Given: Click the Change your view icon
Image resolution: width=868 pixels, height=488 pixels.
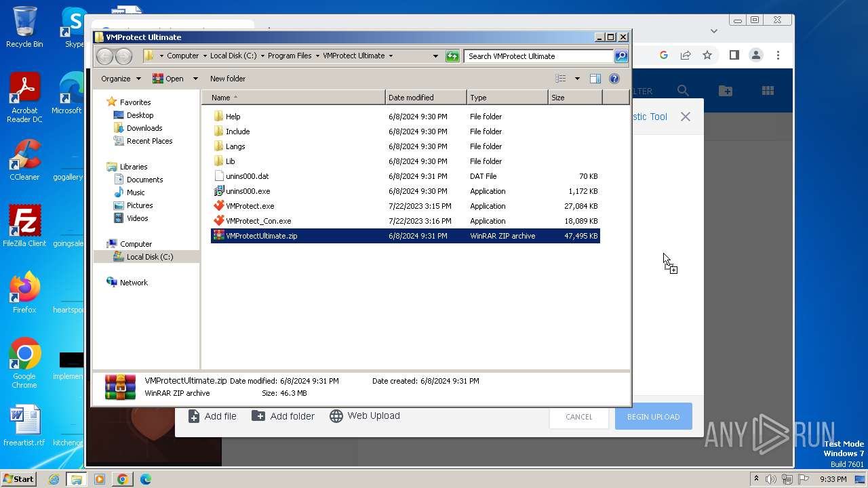Looking at the screenshot, I should [561, 79].
